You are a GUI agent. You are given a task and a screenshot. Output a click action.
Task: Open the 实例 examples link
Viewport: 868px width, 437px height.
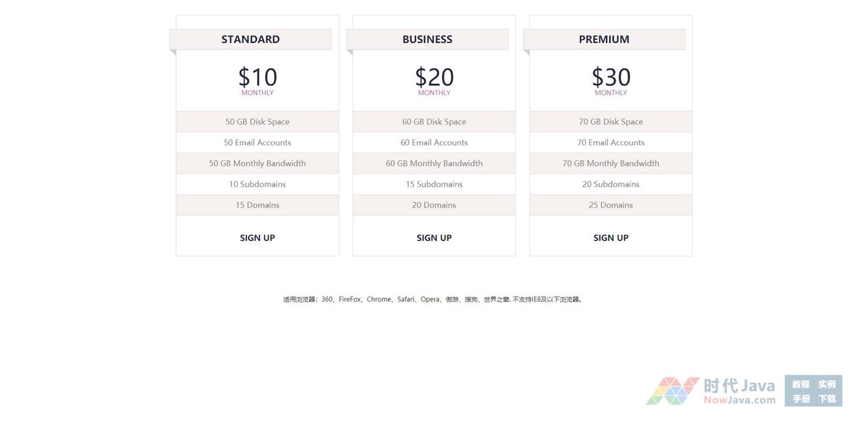point(827,384)
